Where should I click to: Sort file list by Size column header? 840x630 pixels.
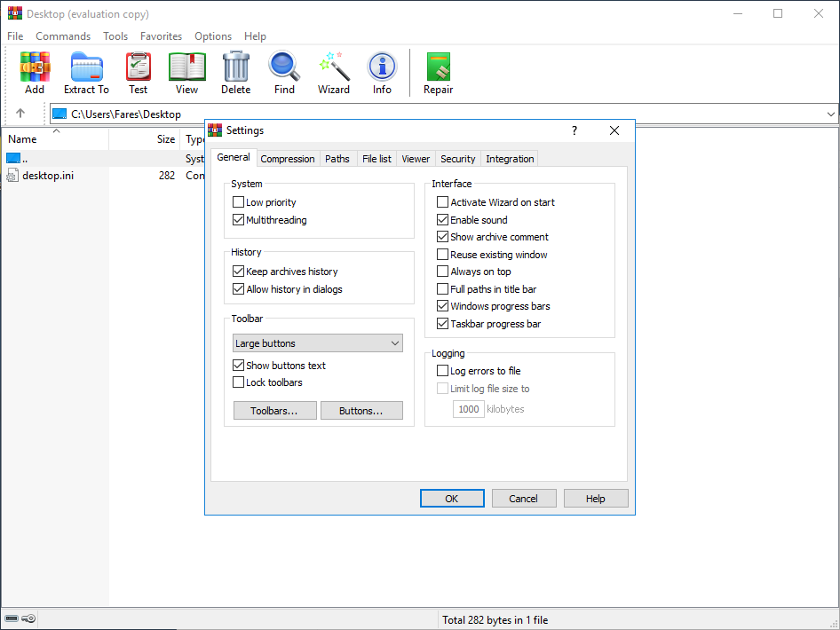(145, 139)
